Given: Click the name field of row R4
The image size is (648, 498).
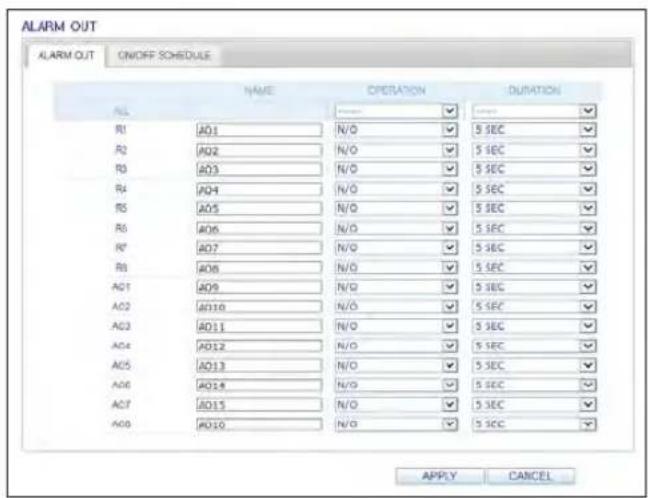Looking at the screenshot, I should [x=259, y=189].
